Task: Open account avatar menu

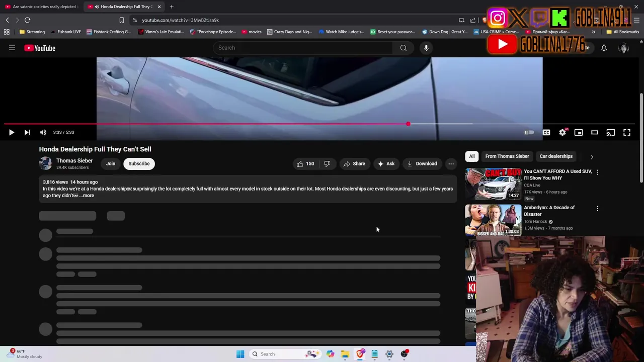Action: click(624, 48)
